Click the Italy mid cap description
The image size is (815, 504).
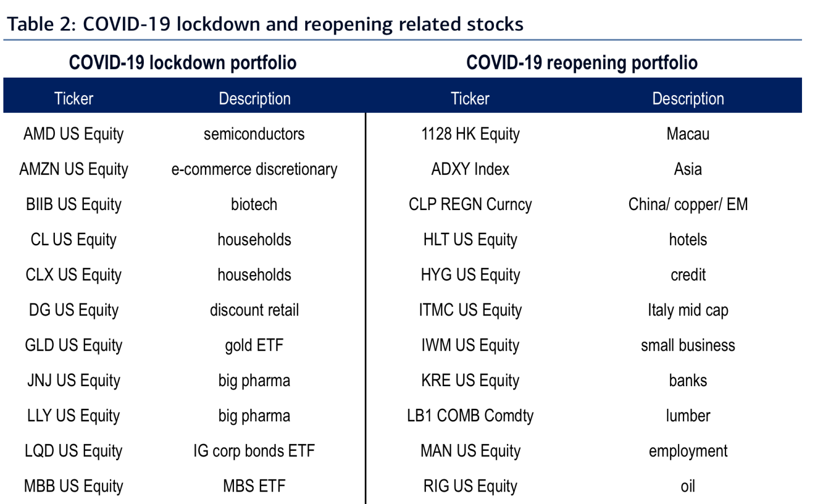[688, 310]
